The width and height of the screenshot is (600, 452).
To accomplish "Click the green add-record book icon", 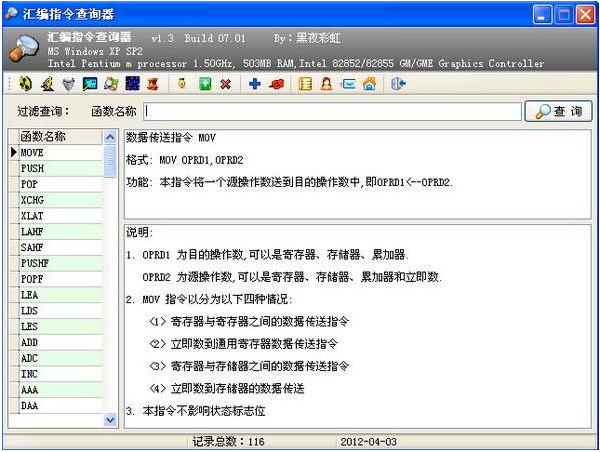I will click(205, 84).
